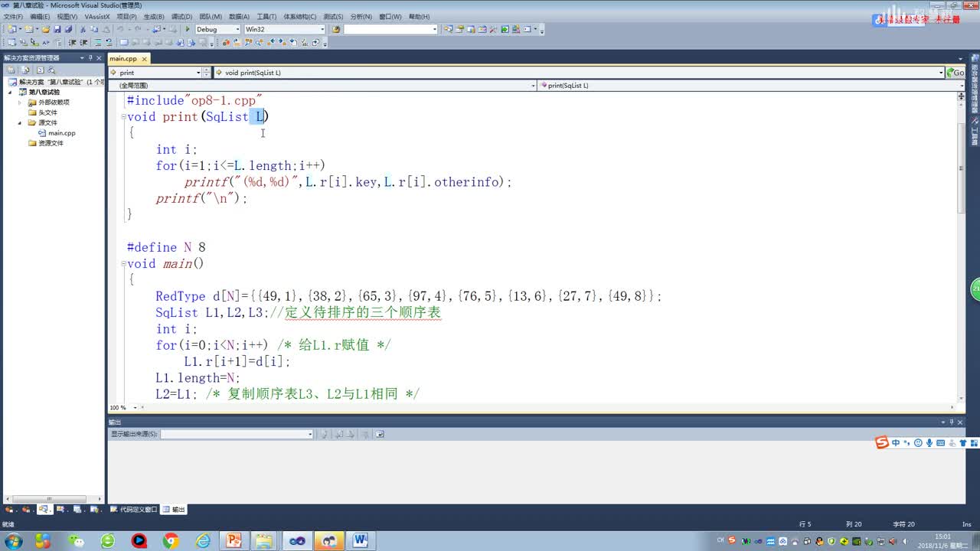The height and width of the screenshot is (551, 980).
Task: Click the Increase indent toolbar icon
Action: click(83, 42)
